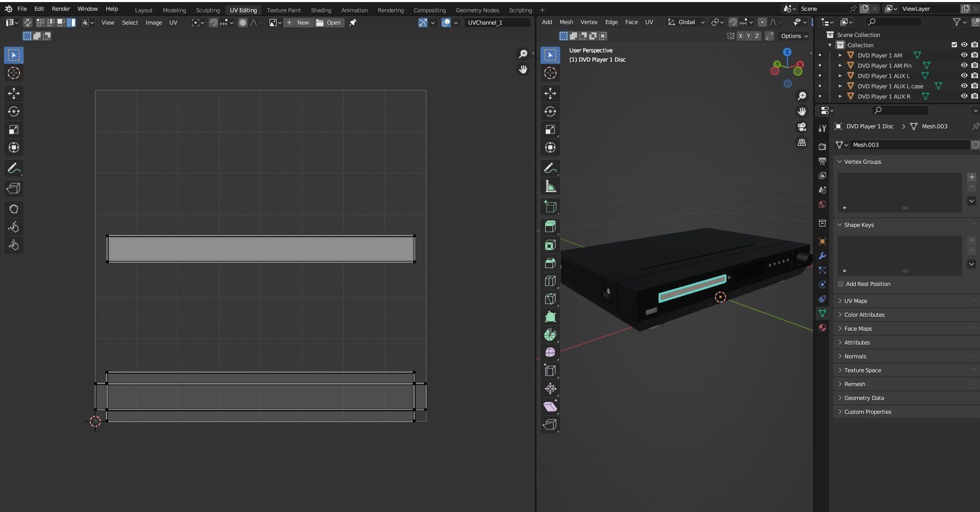Disable DVD Player 1 AUX L case in renders
Image resolution: width=980 pixels, height=512 pixels.
coord(974,86)
